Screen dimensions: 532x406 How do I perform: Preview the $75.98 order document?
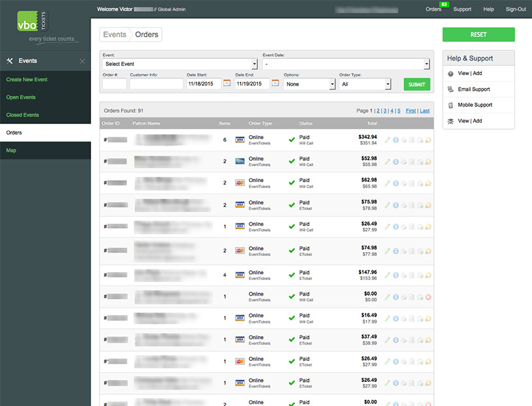412,205
